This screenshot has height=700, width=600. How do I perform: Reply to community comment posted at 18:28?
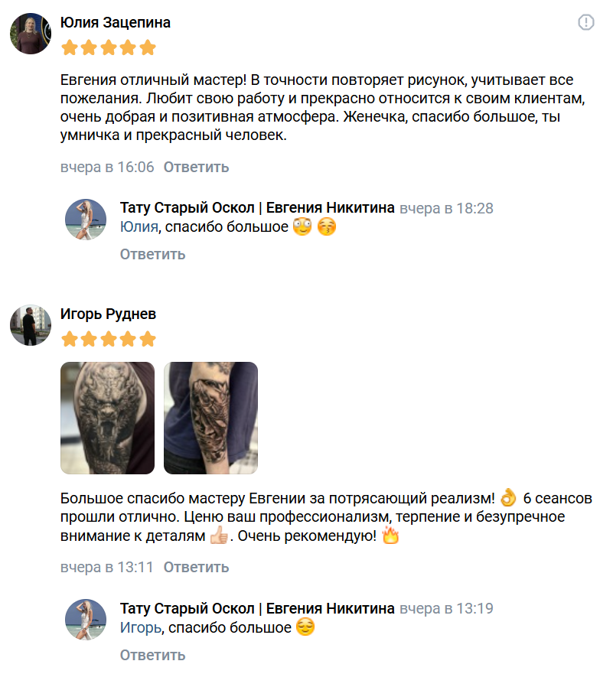click(153, 254)
